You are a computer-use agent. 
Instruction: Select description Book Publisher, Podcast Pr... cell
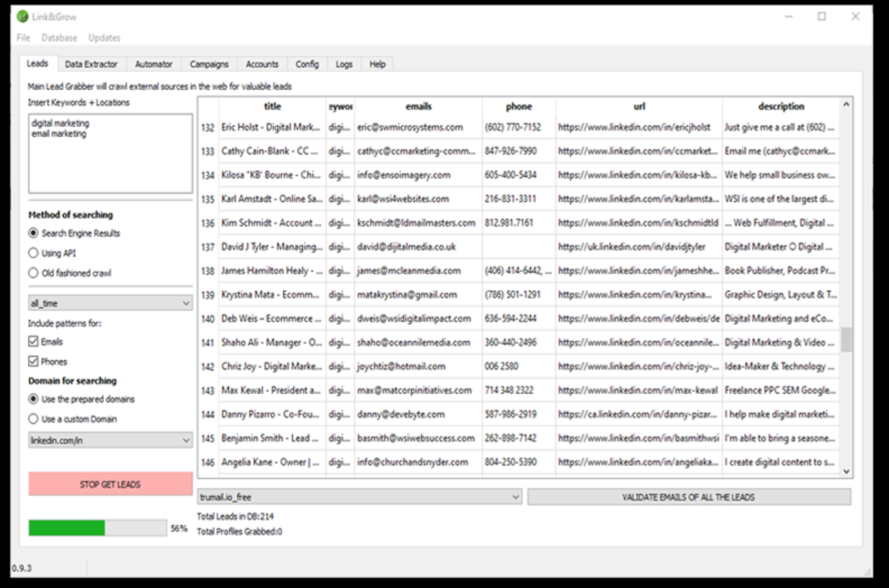781,270
